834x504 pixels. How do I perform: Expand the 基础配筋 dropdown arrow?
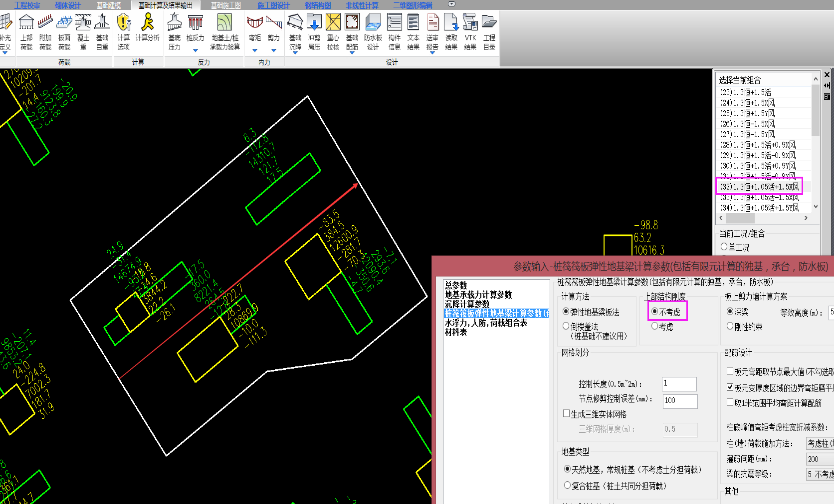coord(352,51)
